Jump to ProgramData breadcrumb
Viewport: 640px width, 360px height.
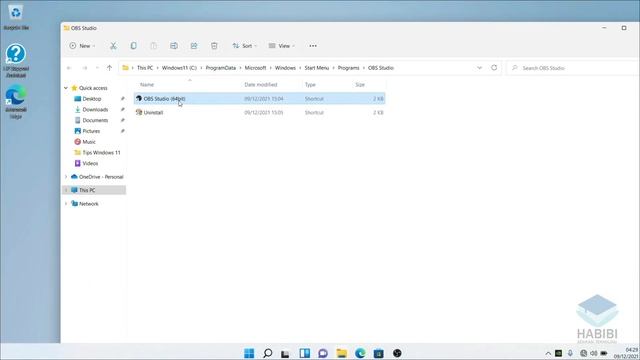(x=221, y=68)
